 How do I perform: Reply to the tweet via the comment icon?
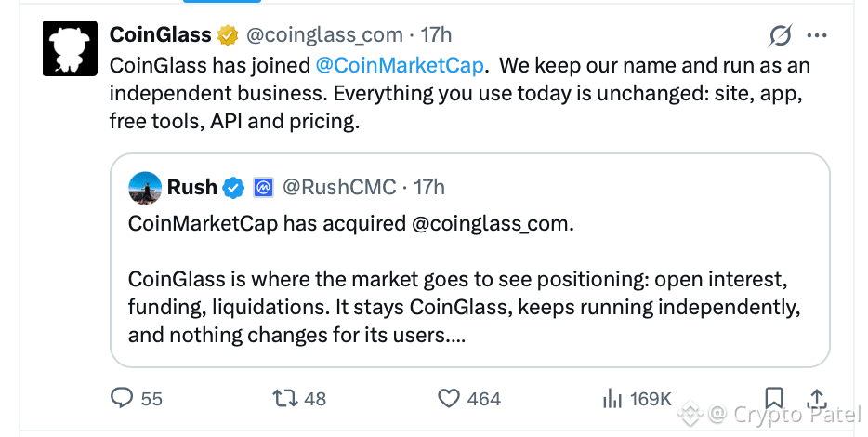point(122,398)
